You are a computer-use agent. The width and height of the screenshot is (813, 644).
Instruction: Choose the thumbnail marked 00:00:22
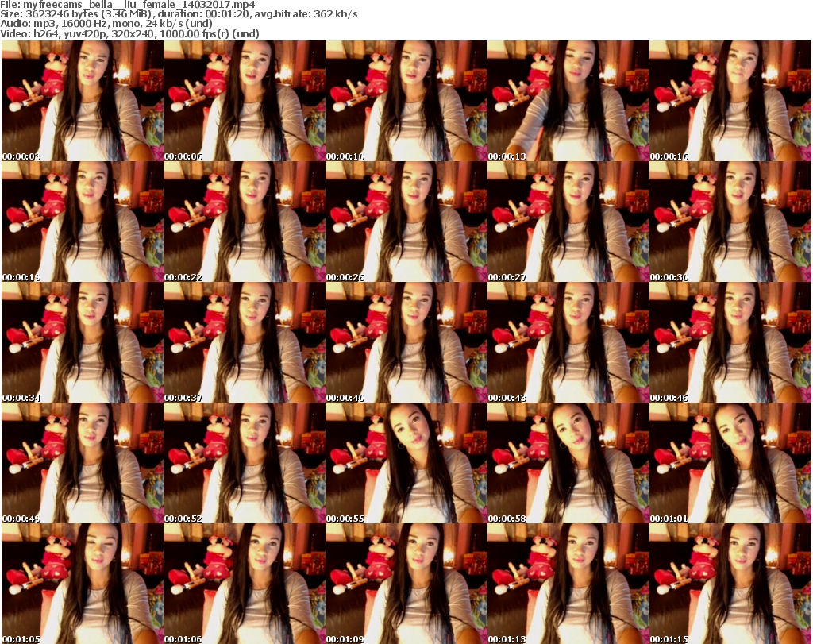pyautogui.click(x=245, y=222)
